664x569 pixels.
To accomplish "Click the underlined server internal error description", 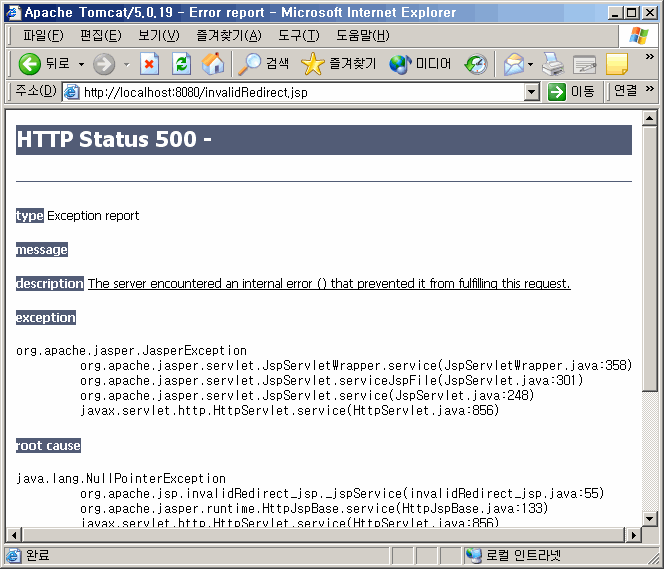I will [329, 283].
